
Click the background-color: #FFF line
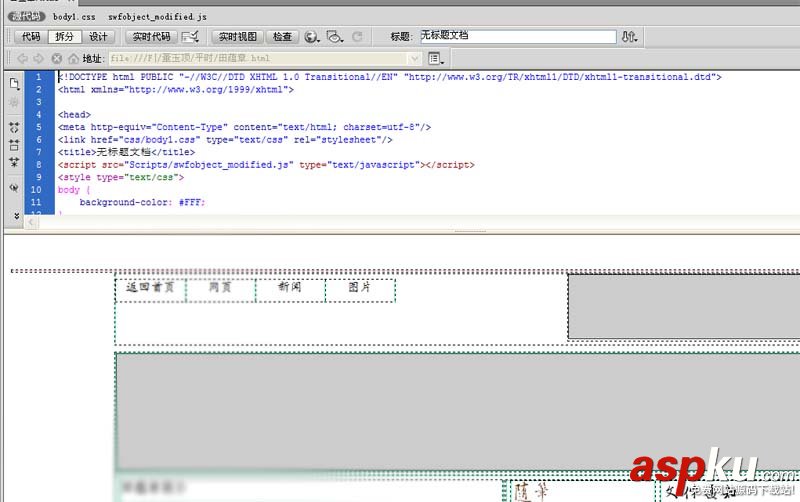(x=142, y=203)
